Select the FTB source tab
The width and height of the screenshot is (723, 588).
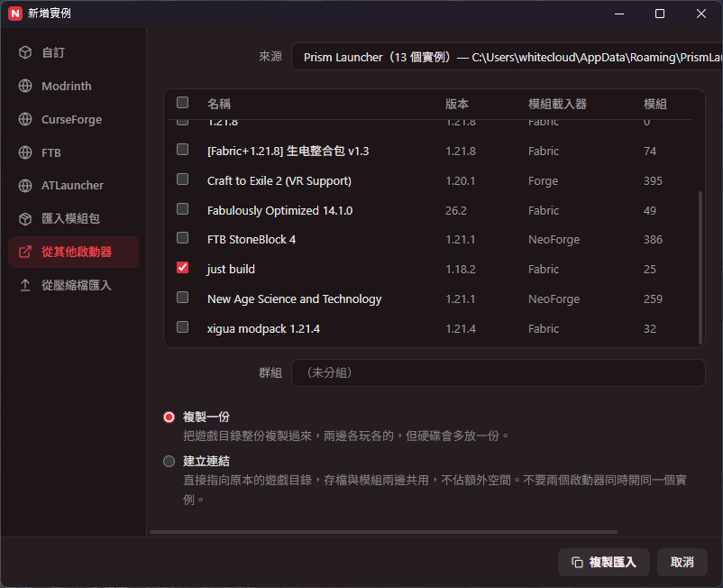tap(73, 152)
